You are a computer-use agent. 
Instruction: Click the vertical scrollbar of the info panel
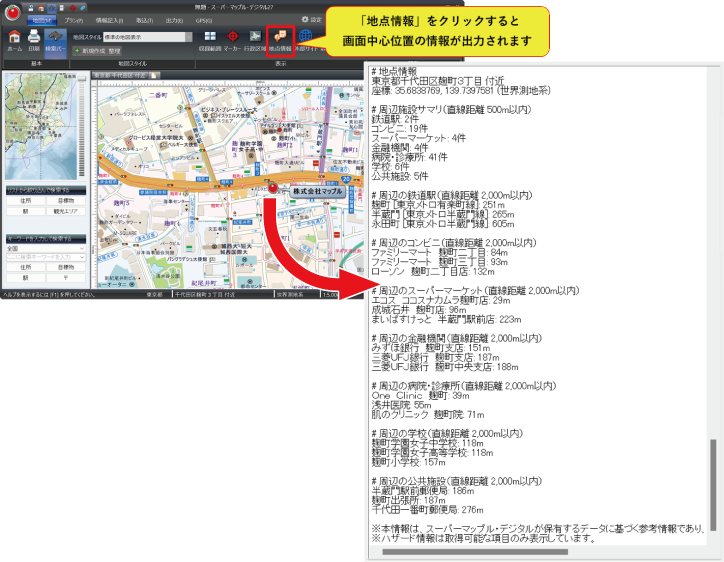click(713, 485)
